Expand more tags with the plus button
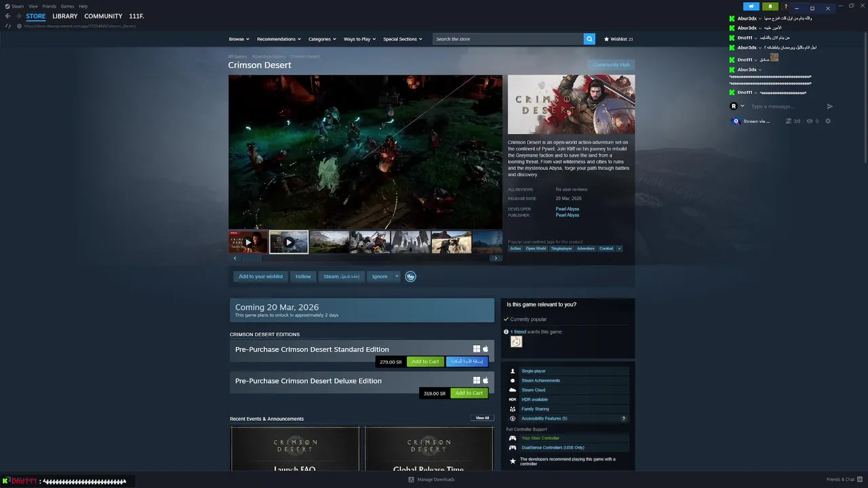Screen dimensions: 868x488 pos(619,248)
